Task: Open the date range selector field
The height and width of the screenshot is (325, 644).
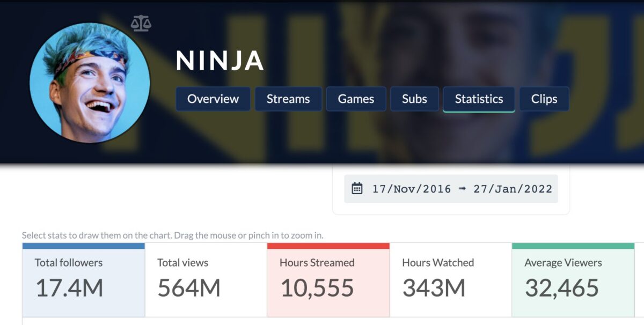Action: pyautogui.click(x=451, y=189)
